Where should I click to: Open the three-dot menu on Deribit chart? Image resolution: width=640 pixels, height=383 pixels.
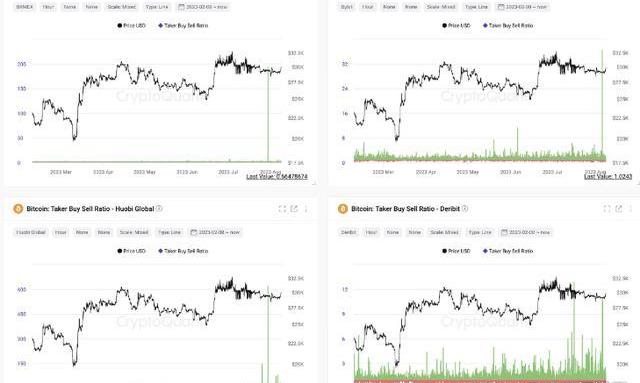[x=631, y=209]
